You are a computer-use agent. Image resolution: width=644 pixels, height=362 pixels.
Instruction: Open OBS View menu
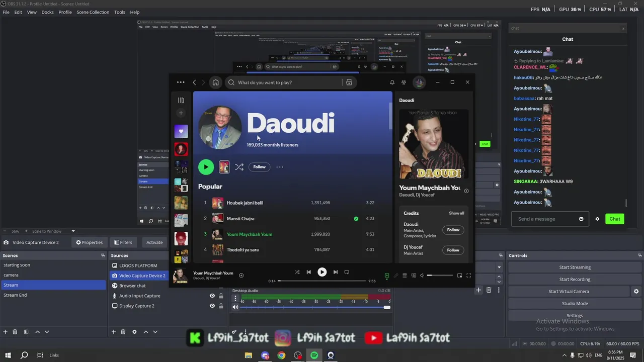pos(32,12)
